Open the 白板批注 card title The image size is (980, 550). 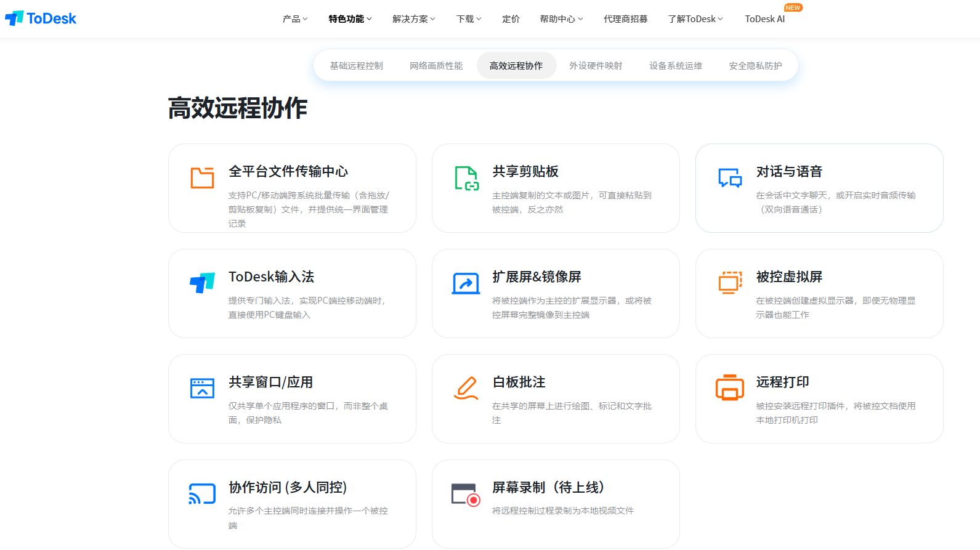click(519, 382)
